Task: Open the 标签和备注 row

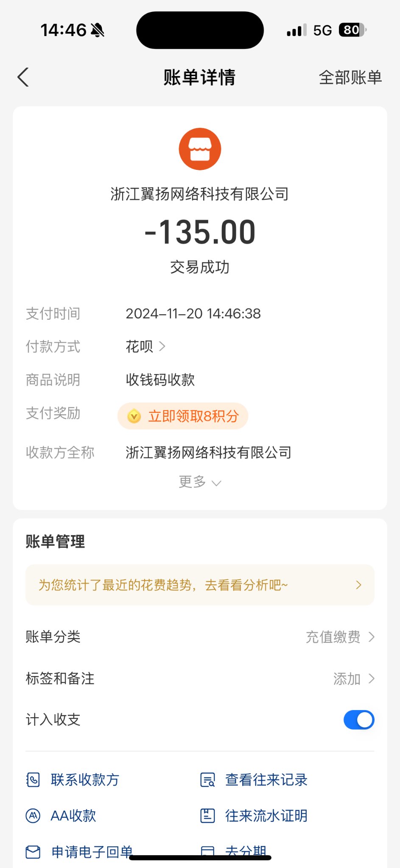Action: (60, 679)
